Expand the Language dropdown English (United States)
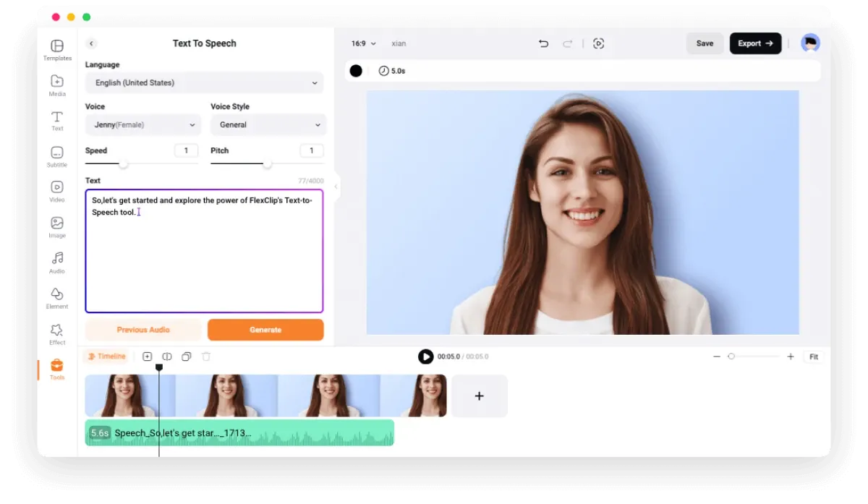The image size is (868, 504). pos(205,83)
